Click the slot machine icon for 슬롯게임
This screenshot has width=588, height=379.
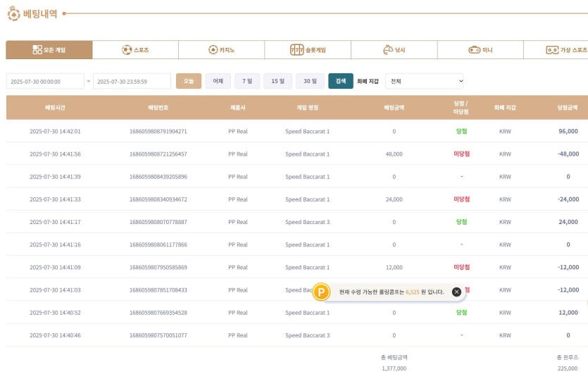coord(296,50)
